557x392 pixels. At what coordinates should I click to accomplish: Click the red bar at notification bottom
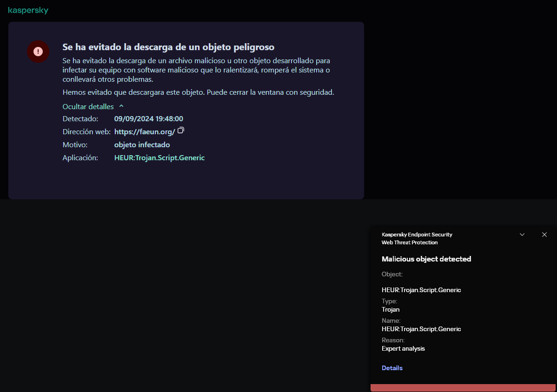pyautogui.click(x=463, y=388)
